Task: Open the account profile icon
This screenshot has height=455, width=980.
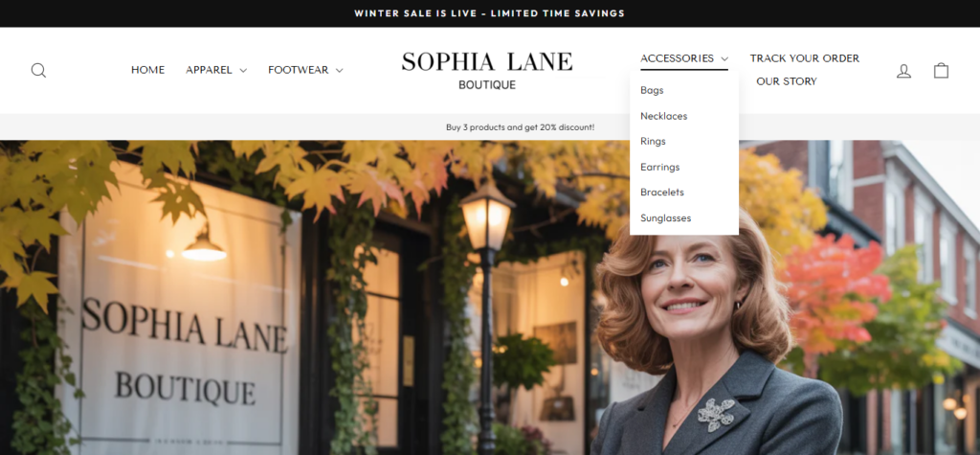Action: click(x=903, y=71)
